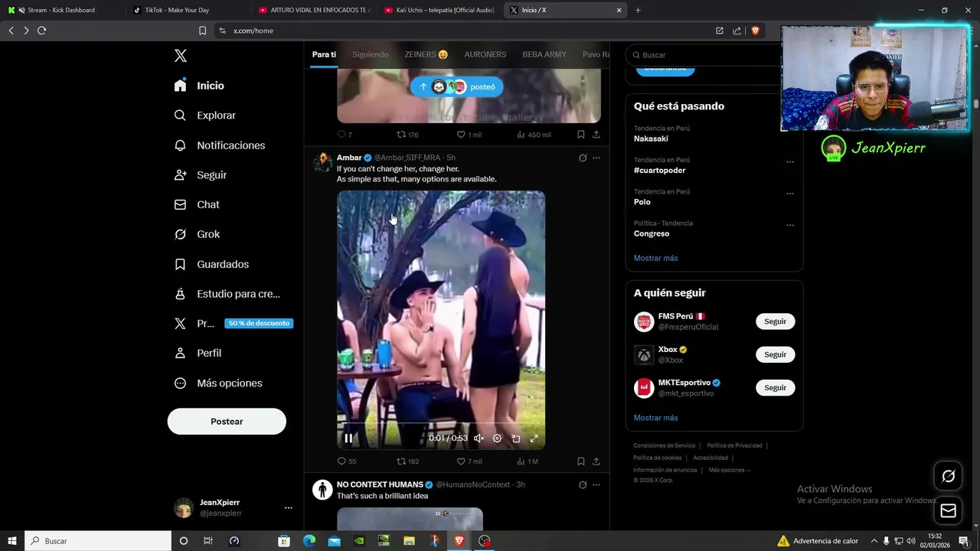
Task: Open Guardados bookmarks page
Action: [211, 264]
